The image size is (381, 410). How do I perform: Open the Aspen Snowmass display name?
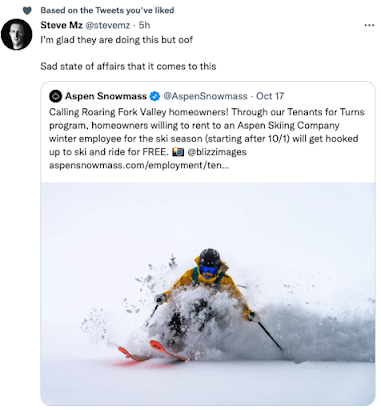pos(106,96)
